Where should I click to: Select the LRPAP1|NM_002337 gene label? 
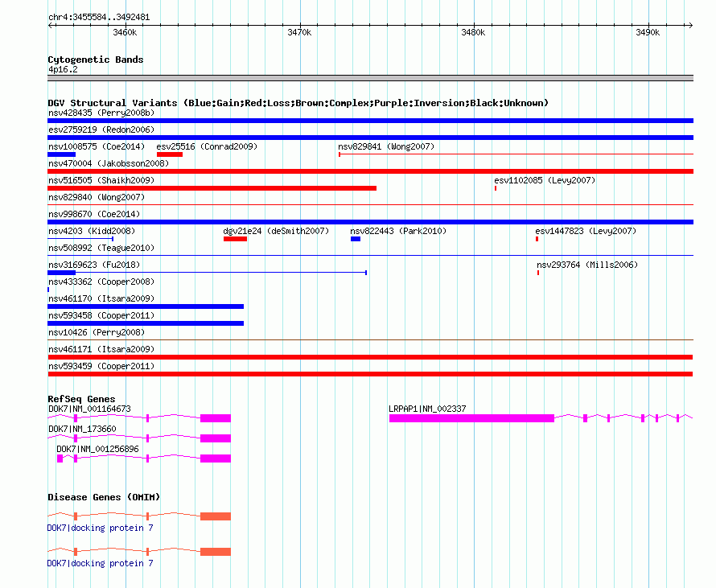tap(427, 409)
